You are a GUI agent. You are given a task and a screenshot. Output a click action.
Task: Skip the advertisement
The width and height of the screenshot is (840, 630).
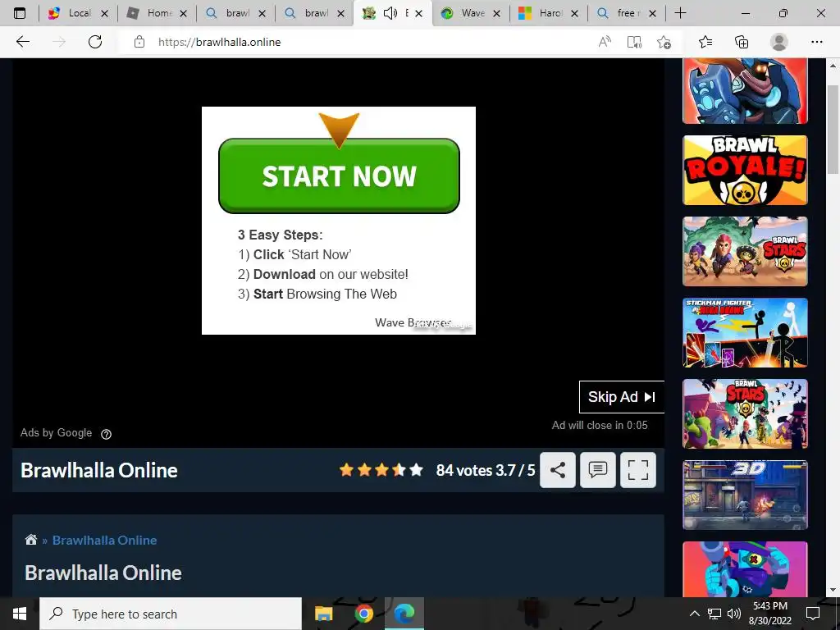tap(622, 397)
